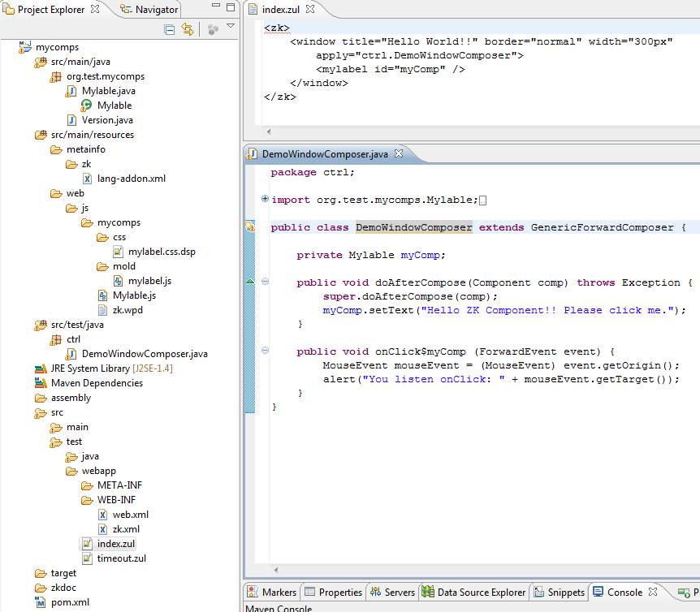
Task: Collapse all in Project Explorer toolbar
Action: coord(169,30)
